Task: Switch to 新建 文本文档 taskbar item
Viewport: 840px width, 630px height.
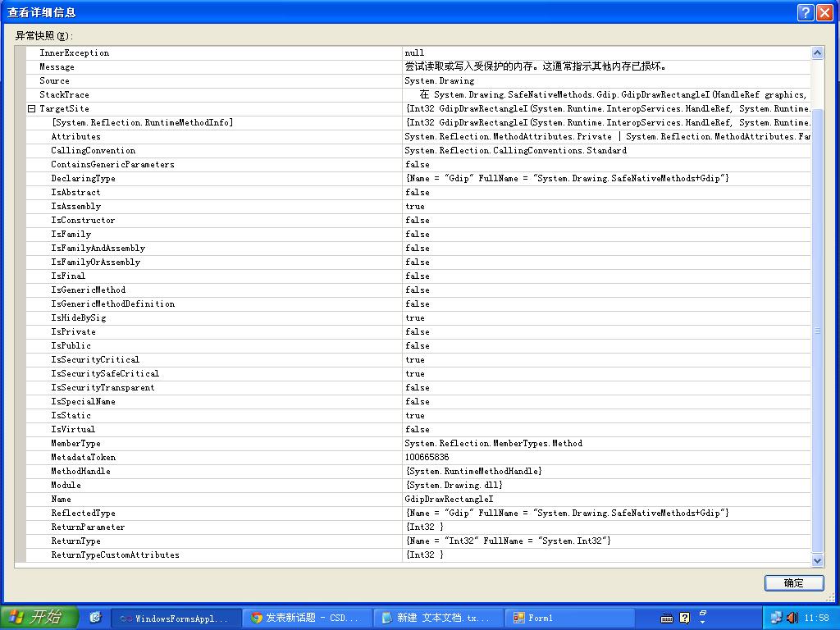Action: tap(437, 619)
